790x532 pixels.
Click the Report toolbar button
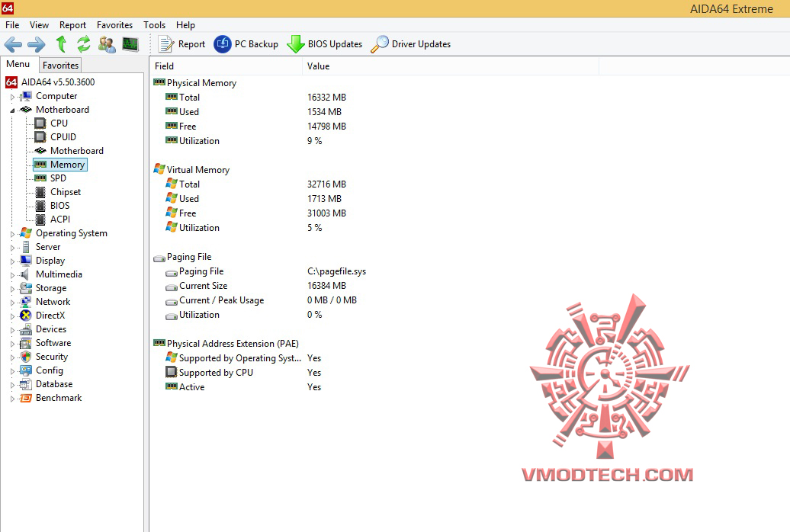[182, 44]
